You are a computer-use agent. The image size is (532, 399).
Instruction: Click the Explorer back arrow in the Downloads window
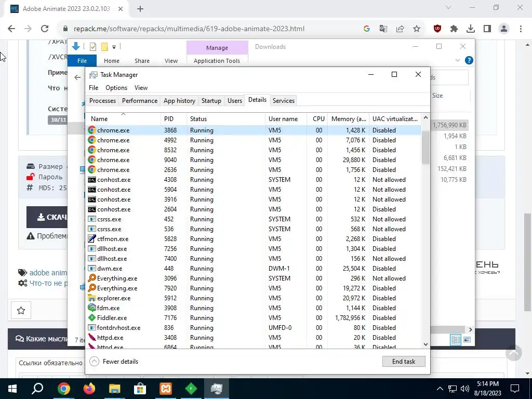pyautogui.click(x=77, y=78)
